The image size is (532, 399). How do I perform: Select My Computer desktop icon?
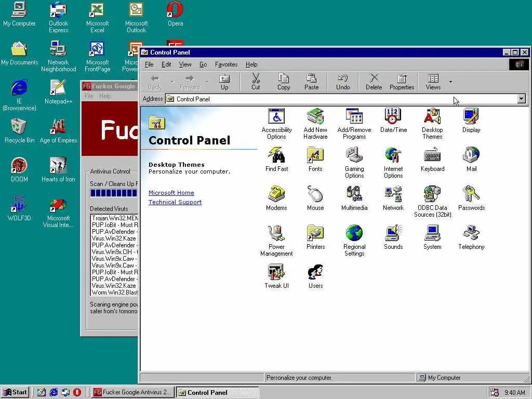pos(19,14)
